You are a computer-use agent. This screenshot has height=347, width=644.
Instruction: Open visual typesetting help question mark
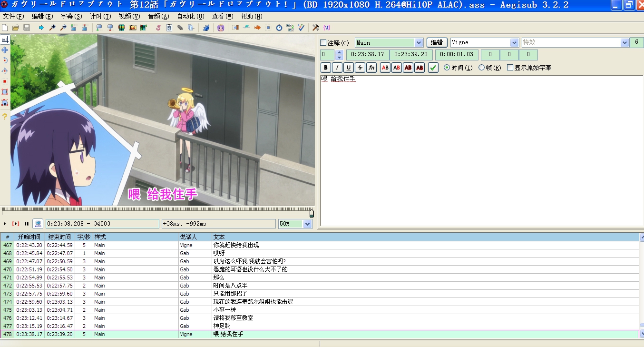5,117
